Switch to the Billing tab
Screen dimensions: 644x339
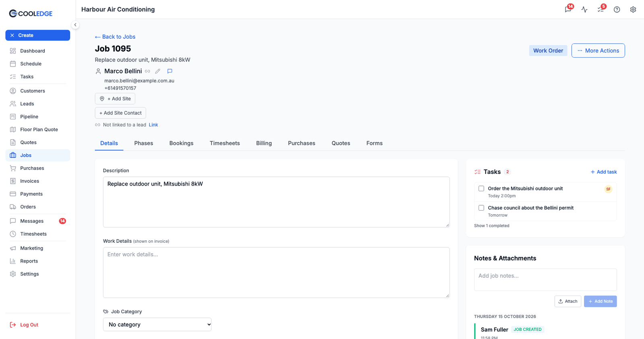click(x=264, y=143)
